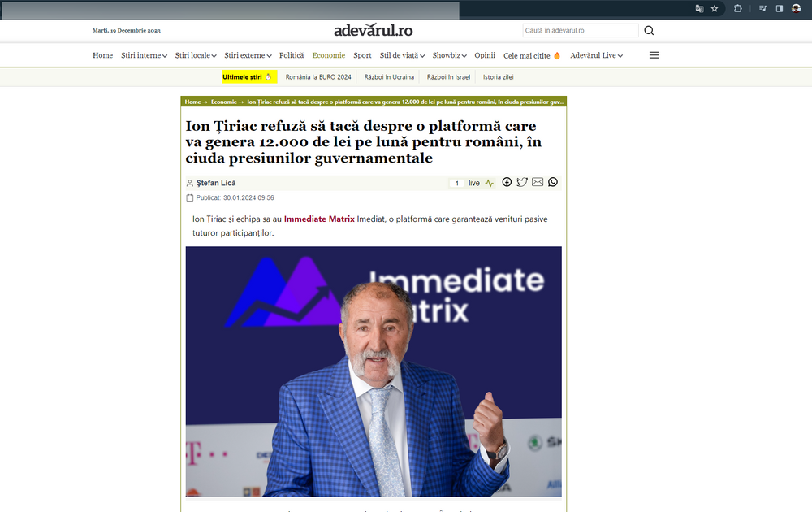
Task: Open the Politică menu section
Action: 292,55
